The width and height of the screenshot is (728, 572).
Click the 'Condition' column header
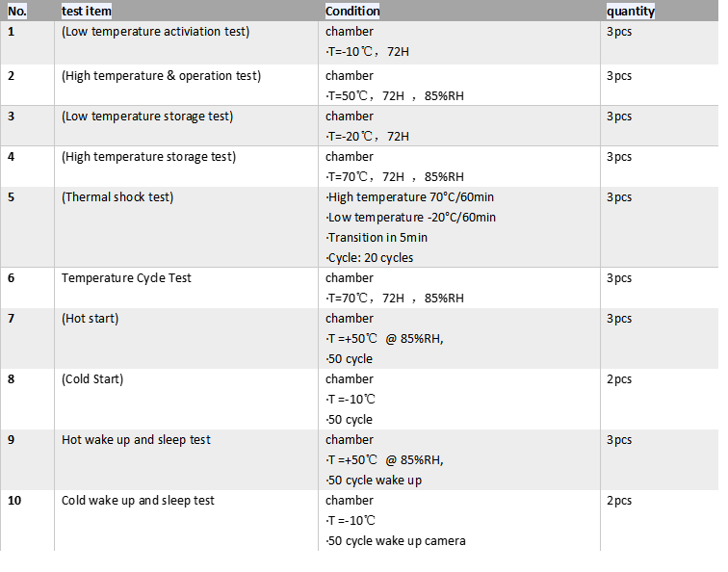point(352,12)
